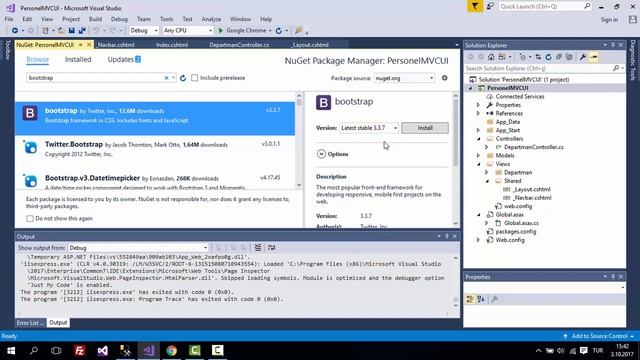Image resolution: width=640 pixels, height=360 pixels.
Task: Click Show All Files in Solution Explorer
Action: [569, 57]
